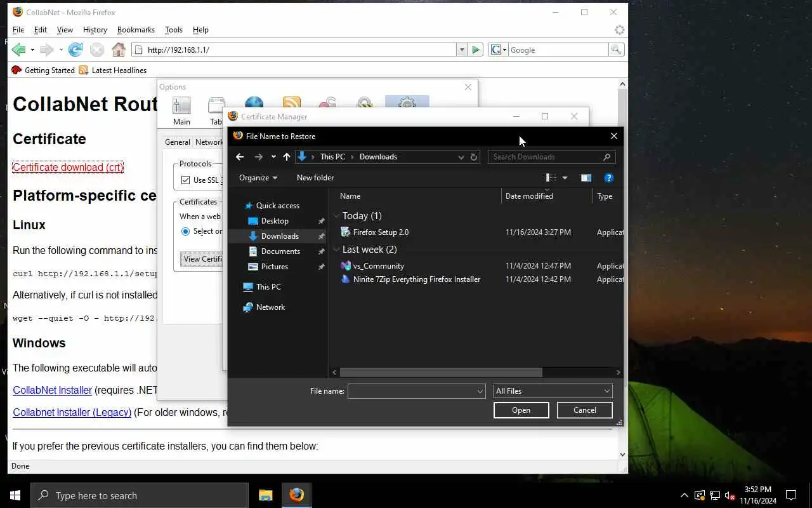This screenshot has width=812, height=508.
Task: Click the change view icon in the file dialog
Action: point(551,178)
